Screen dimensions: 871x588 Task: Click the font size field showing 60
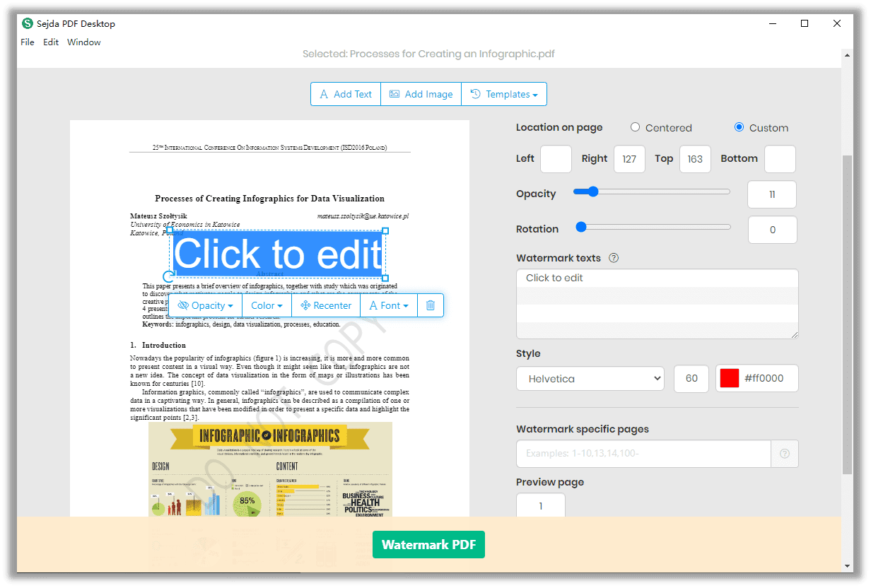point(691,378)
